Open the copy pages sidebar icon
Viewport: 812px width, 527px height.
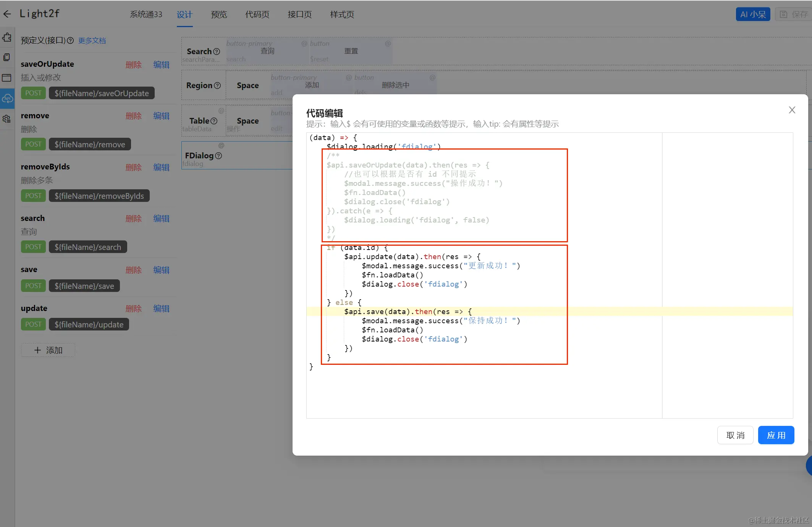[7, 57]
